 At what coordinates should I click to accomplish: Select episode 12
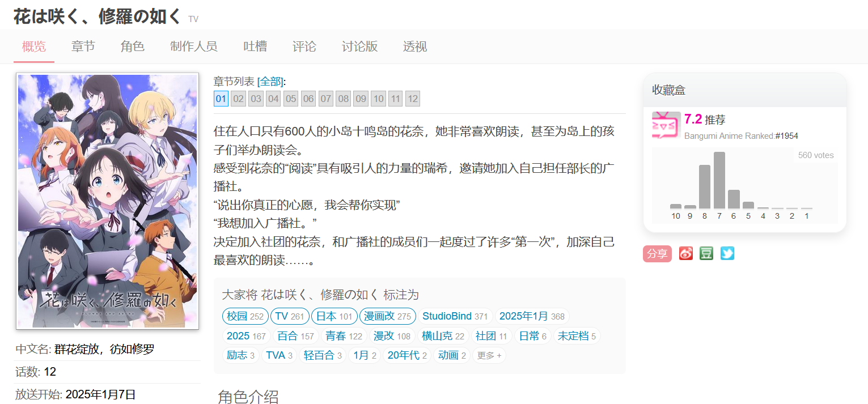click(413, 99)
